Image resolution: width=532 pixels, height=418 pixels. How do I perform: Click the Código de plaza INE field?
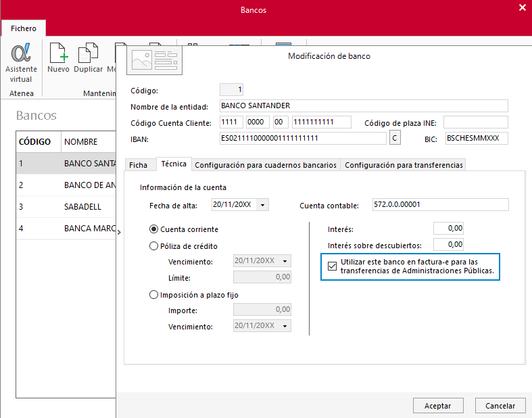(x=476, y=122)
